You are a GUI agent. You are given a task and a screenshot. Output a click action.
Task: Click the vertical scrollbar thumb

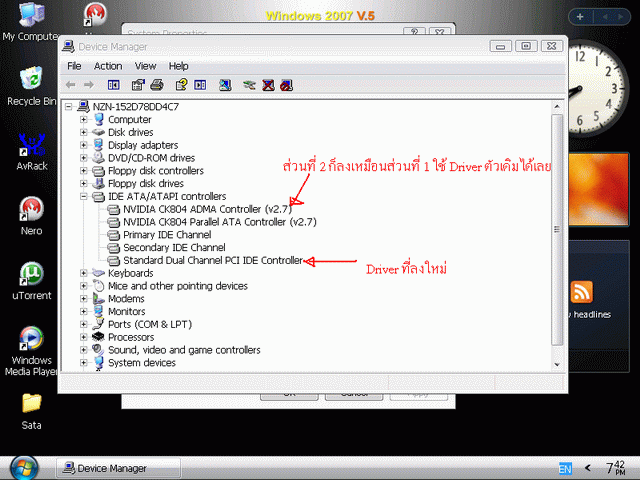[557, 230]
